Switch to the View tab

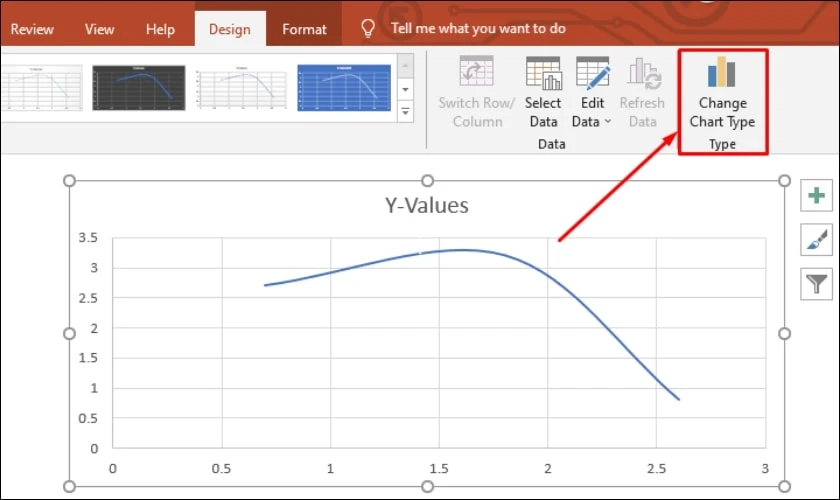pyautogui.click(x=100, y=29)
